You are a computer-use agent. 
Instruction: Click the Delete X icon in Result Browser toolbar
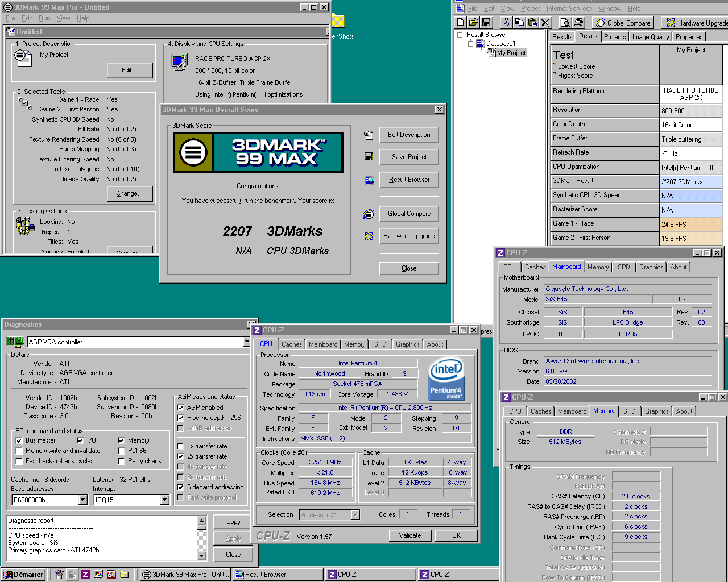click(x=545, y=22)
